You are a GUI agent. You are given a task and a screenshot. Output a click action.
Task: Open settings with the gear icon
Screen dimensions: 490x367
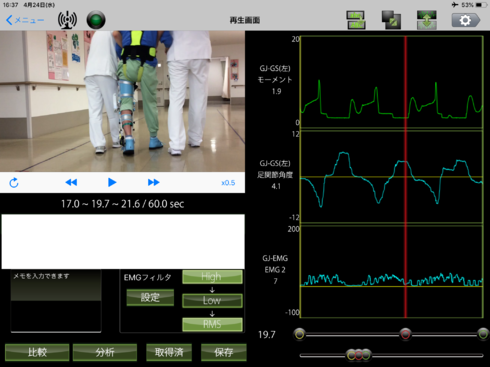coord(466,20)
